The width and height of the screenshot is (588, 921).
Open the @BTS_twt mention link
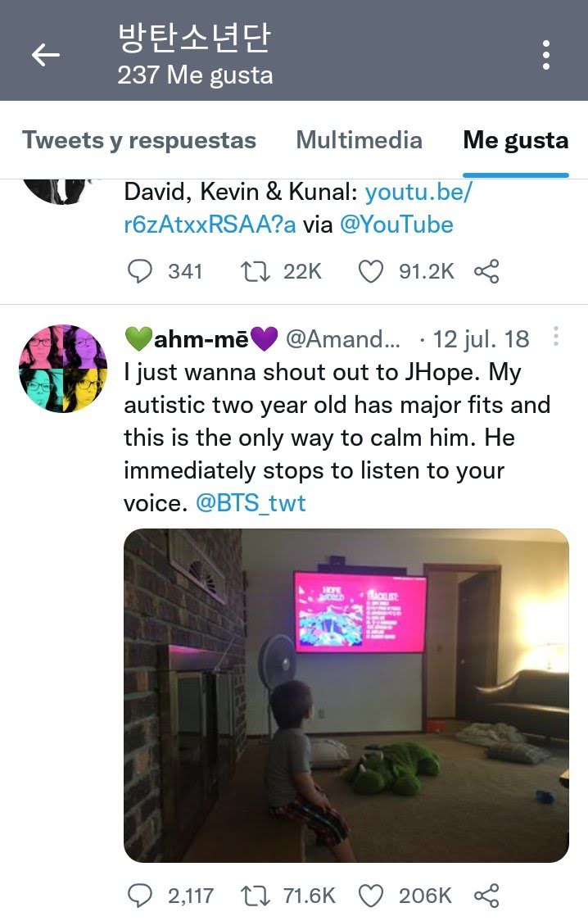coord(251,503)
